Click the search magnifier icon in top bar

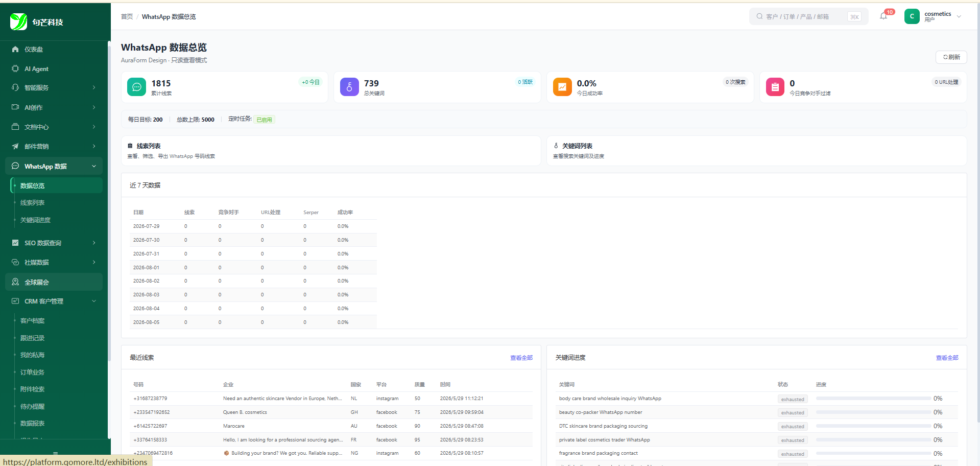760,16
